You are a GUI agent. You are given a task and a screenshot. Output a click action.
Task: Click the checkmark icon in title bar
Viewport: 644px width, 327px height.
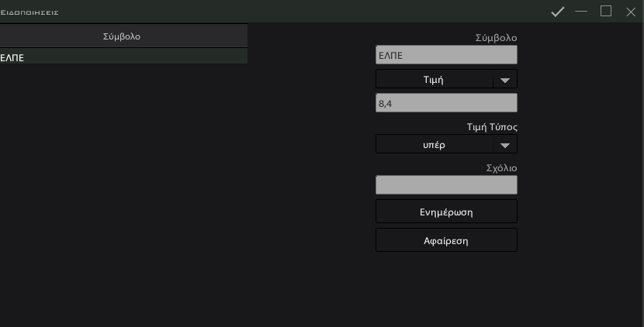tap(557, 12)
